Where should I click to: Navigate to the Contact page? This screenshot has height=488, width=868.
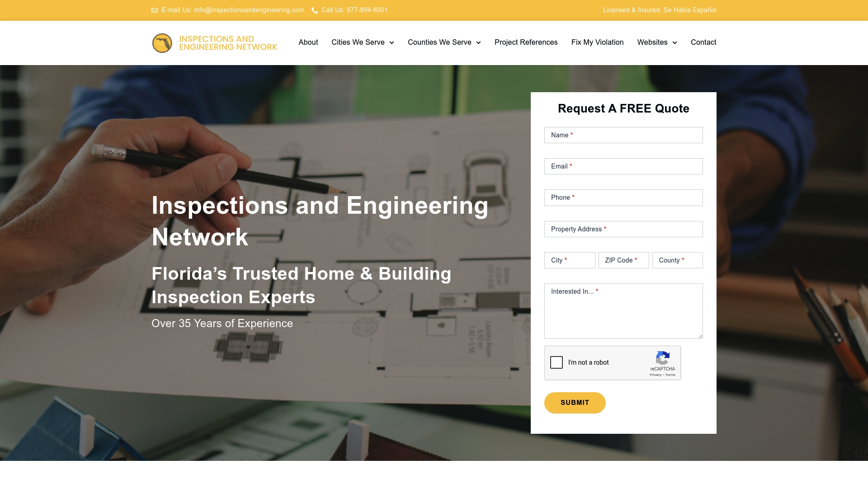pos(703,42)
